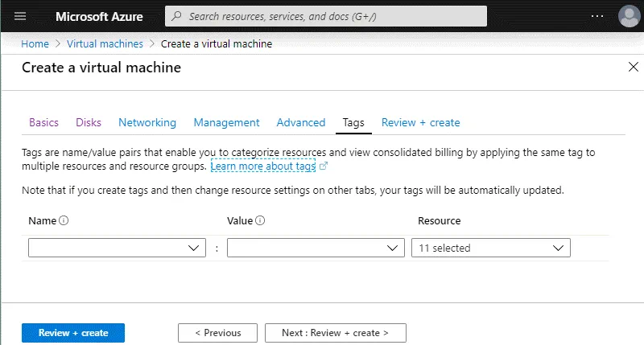Open the Resource '11 selected' dropdown

(490, 248)
